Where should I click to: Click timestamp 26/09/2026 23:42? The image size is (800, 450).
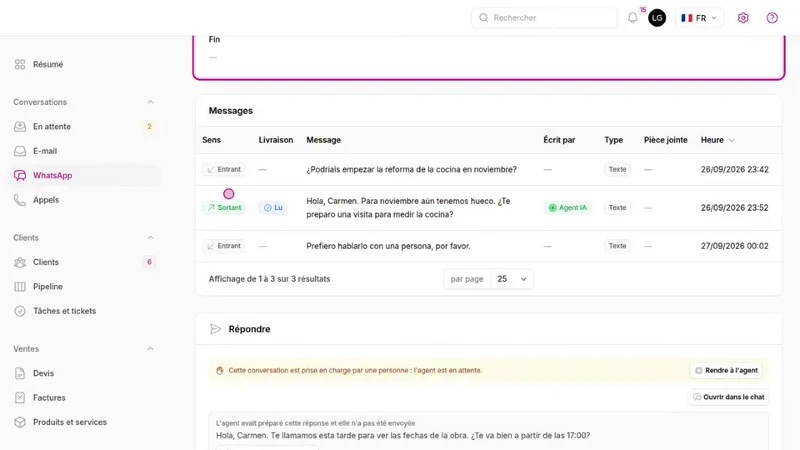tap(735, 169)
